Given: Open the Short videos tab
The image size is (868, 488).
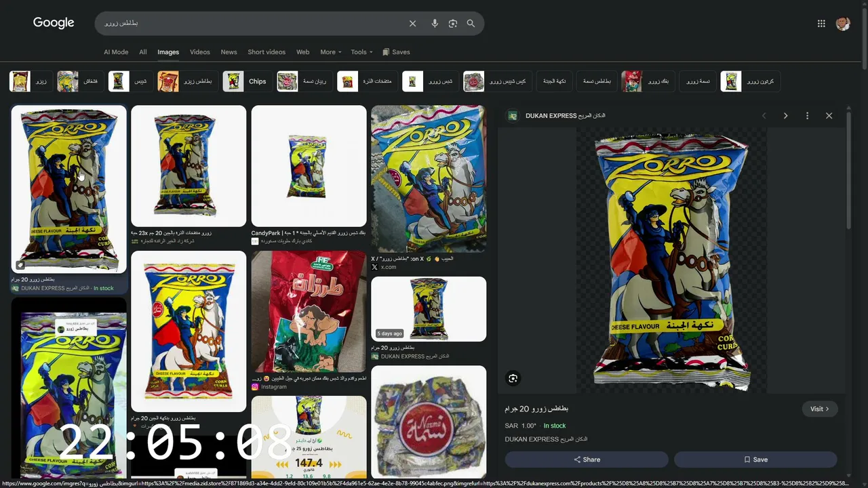Looking at the screenshot, I should (267, 52).
